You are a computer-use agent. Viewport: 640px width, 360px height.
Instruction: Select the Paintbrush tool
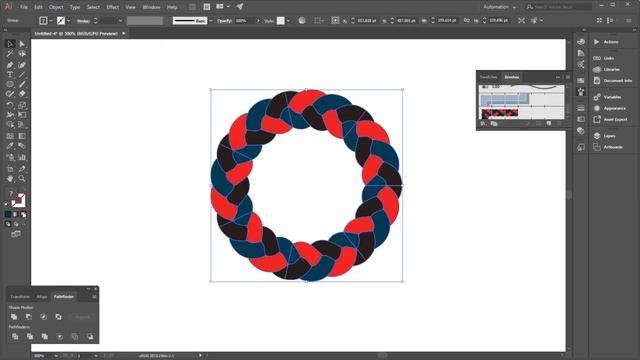[22, 84]
